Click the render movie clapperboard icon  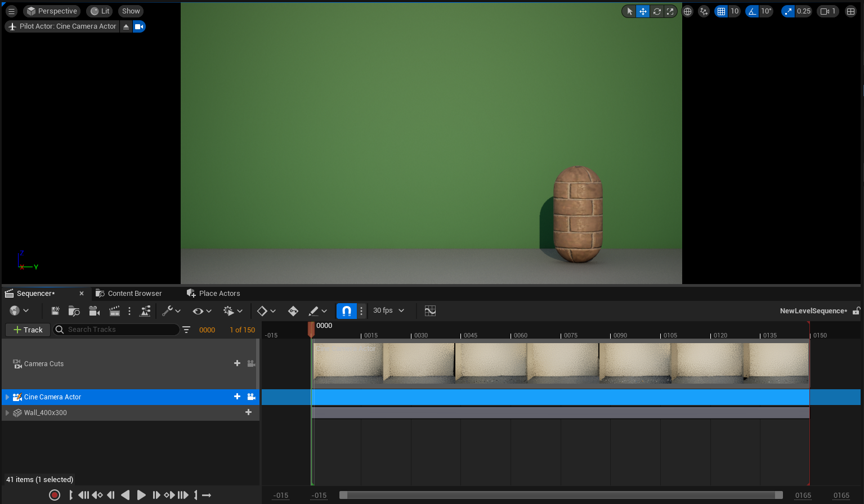coord(114,311)
